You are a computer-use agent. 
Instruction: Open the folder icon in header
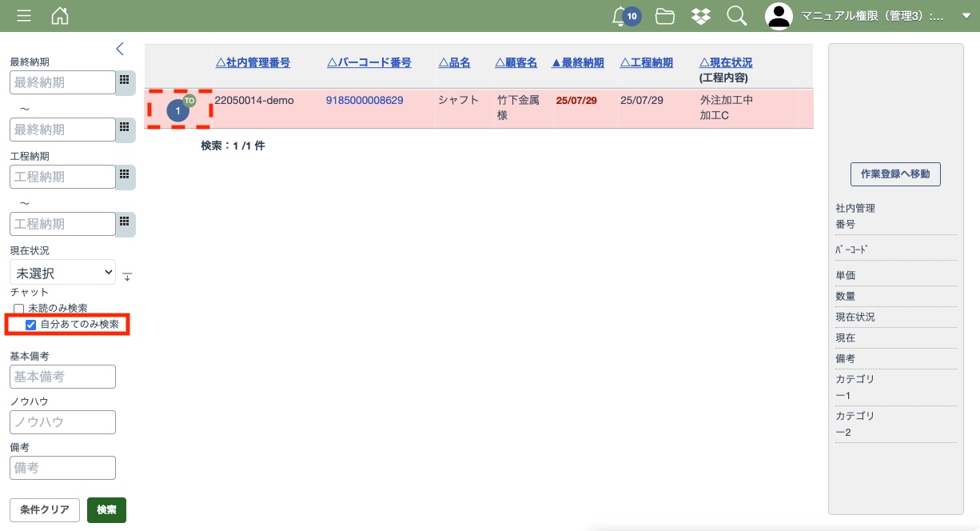664,16
